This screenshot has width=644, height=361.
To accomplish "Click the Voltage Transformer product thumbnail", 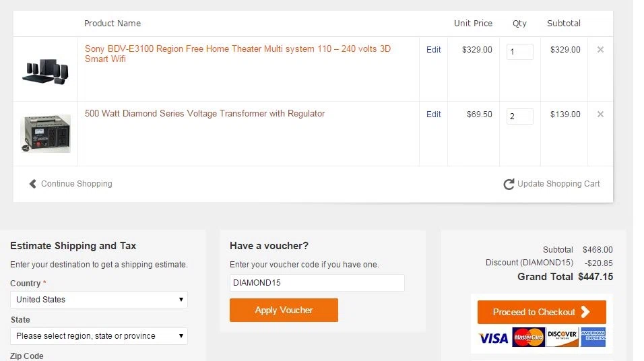I will point(46,133).
